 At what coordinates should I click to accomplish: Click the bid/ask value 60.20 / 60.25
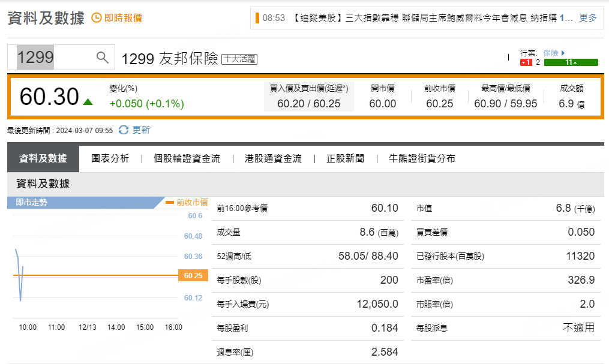[x=309, y=104]
